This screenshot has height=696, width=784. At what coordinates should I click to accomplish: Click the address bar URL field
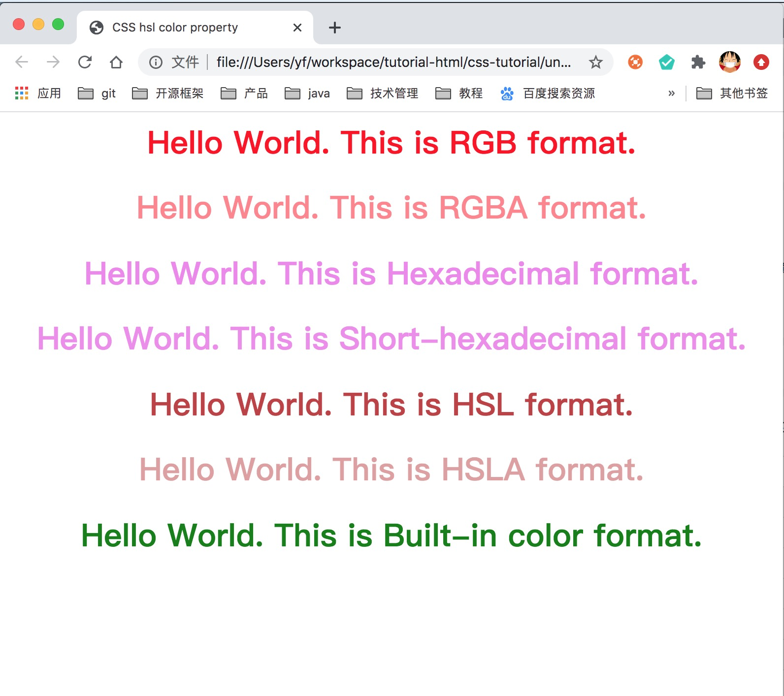(393, 62)
